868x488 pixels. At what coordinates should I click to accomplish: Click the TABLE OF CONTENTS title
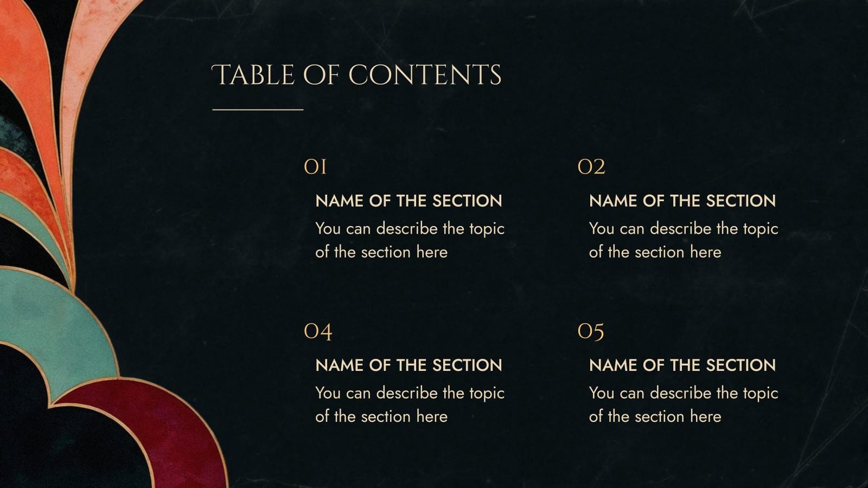[x=356, y=75]
